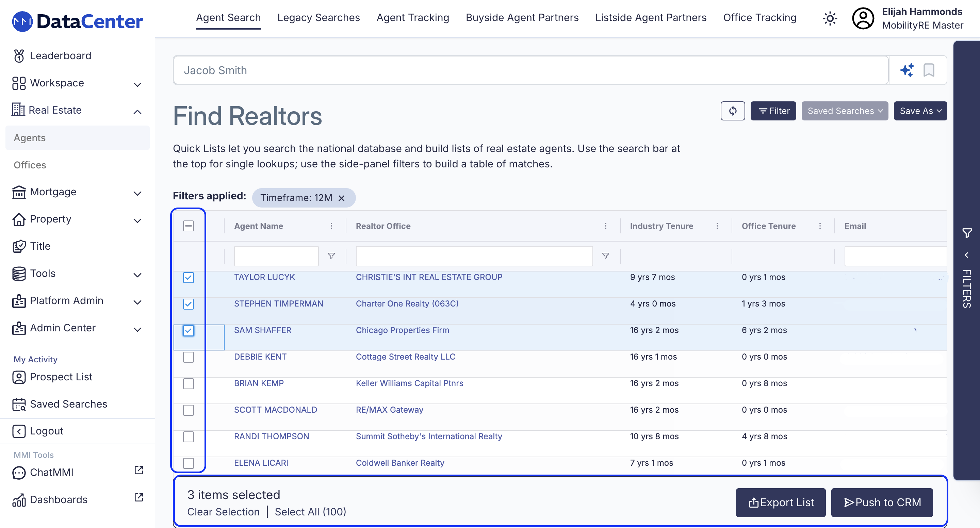Click the Dashboards chart icon
980x528 pixels.
[19, 500]
